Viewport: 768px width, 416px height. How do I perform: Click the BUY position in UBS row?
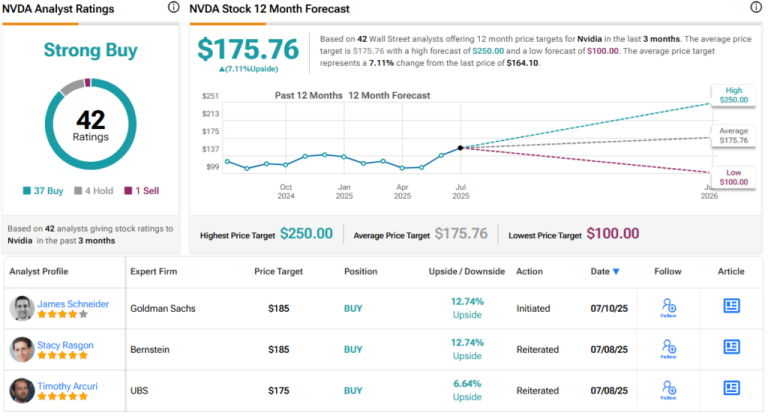click(353, 391)
